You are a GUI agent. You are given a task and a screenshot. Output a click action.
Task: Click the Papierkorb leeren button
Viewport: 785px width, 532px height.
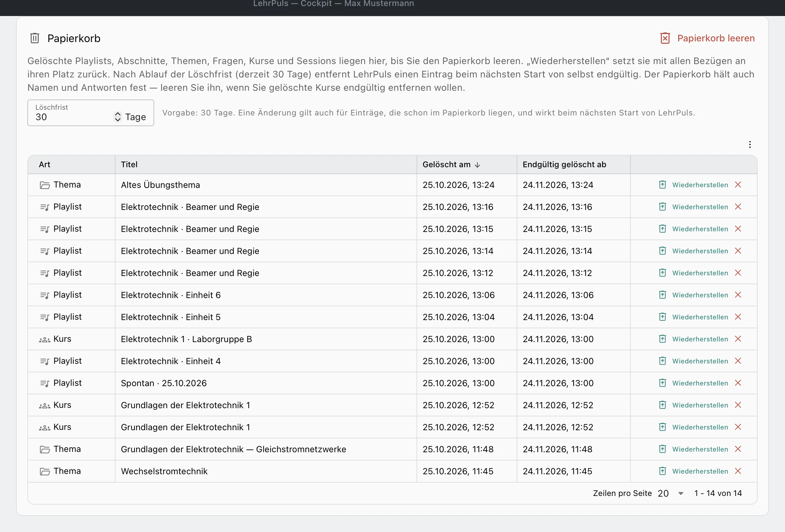(x=707, y=38)
